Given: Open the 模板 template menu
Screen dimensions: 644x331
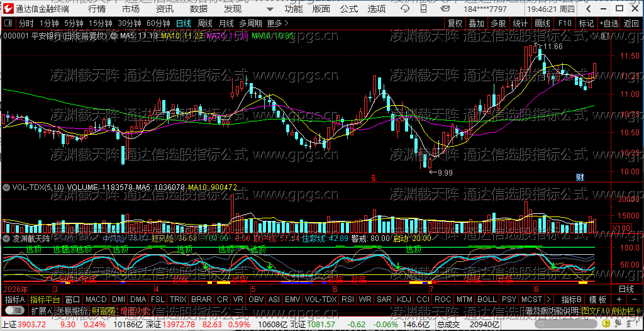Looking at the screenshot, I should pyautogui.click(x=597, y=300).
